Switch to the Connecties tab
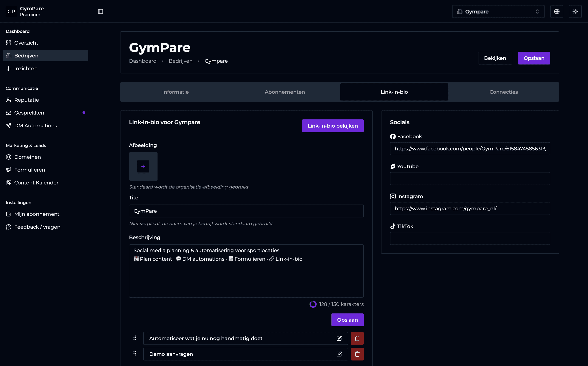The height and width of the screenshot is (366, 588). click(503, 92)
